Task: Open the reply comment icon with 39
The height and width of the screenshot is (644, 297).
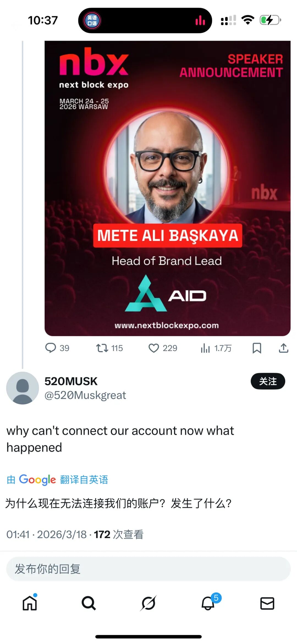Action: tap(51, 348)
